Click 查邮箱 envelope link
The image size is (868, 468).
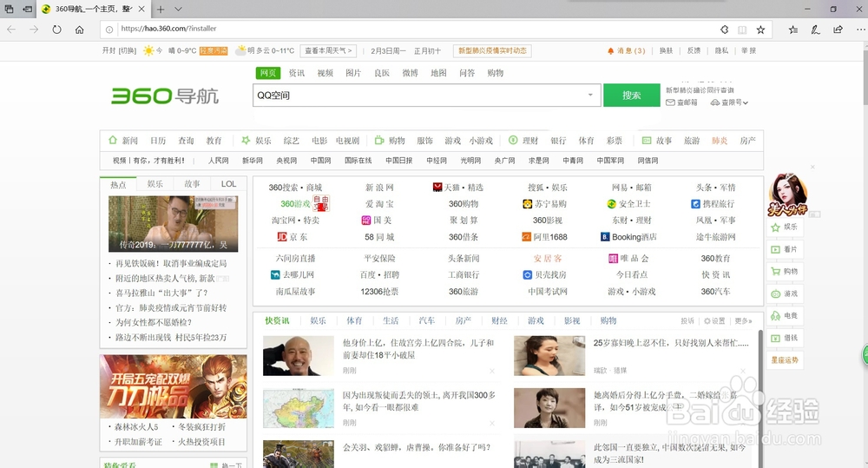681,102
